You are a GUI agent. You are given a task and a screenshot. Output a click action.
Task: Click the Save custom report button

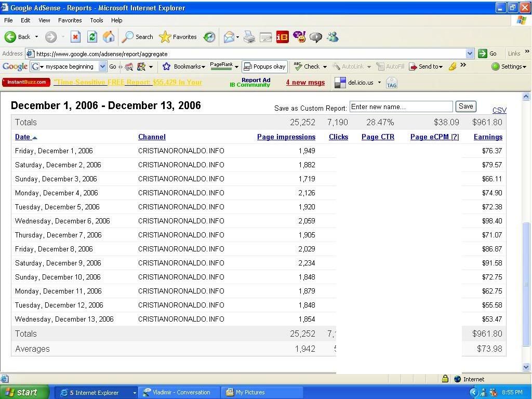pyautogui.click(x=466, y=106)
